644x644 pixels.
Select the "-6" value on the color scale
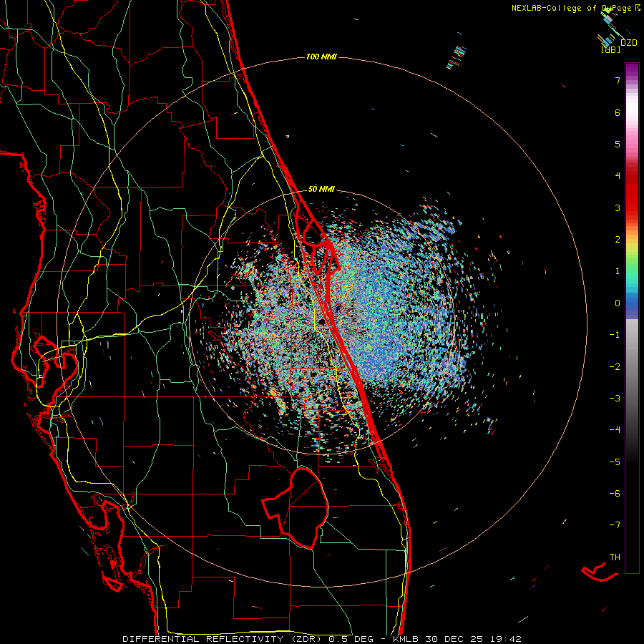[615, 494]
